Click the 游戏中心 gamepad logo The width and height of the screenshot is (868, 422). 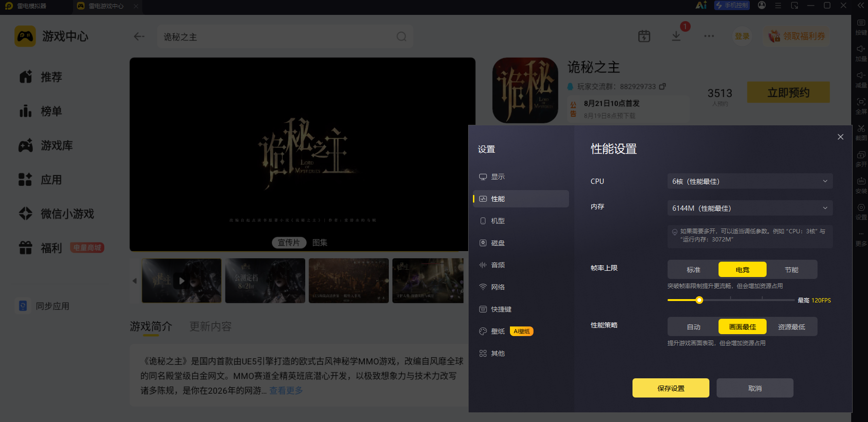click(x=25, y=36)
